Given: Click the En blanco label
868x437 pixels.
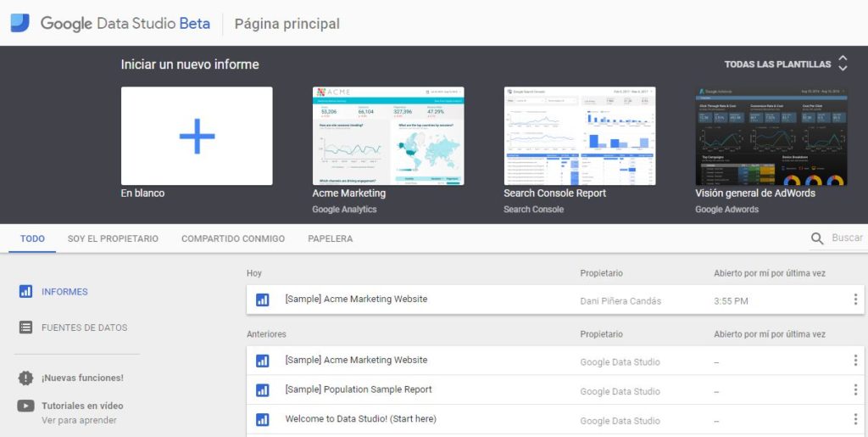Looking at the screenshot, I should tap(142, 193).
